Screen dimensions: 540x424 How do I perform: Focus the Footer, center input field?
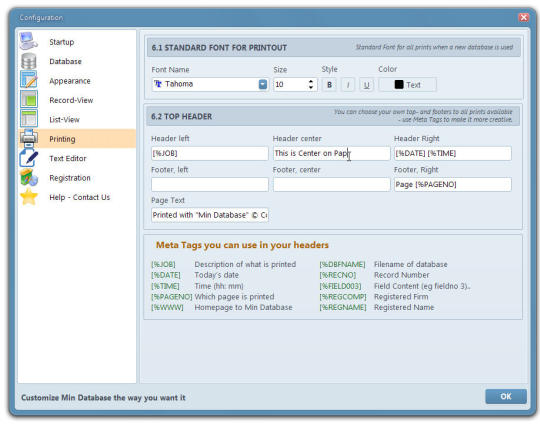(x=331, y=185)
